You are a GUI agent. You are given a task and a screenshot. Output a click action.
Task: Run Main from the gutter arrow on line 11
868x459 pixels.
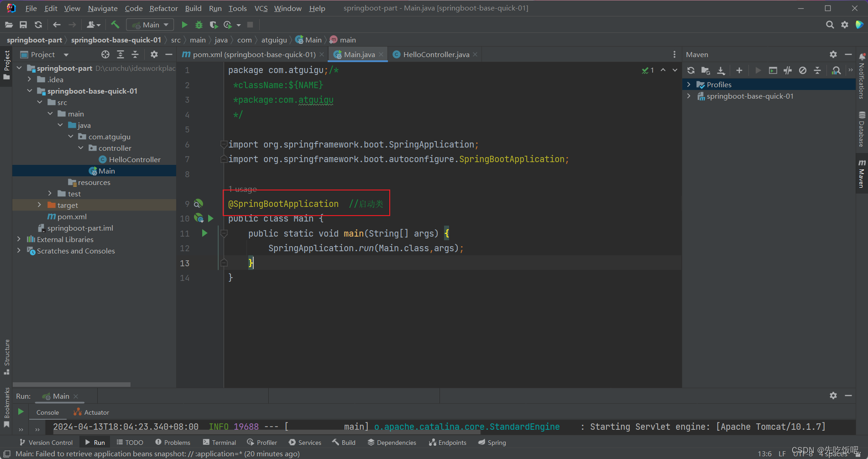[x=204, y=233]
